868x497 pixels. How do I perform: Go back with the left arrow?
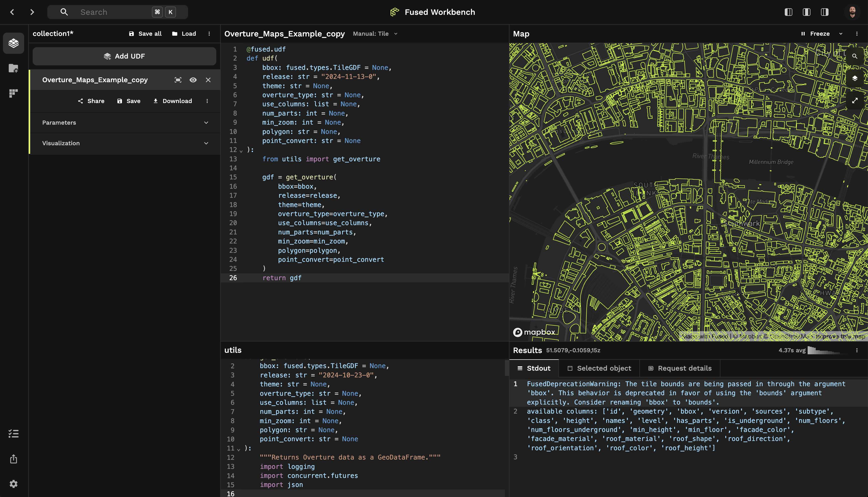tap(12, 12)
